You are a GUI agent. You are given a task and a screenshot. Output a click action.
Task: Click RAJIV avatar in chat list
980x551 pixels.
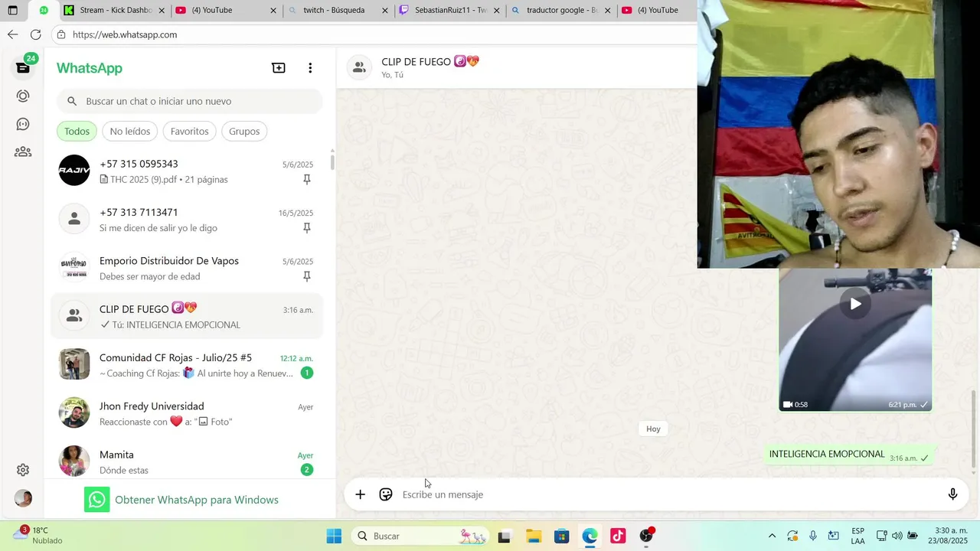click(x=74, y=171)
